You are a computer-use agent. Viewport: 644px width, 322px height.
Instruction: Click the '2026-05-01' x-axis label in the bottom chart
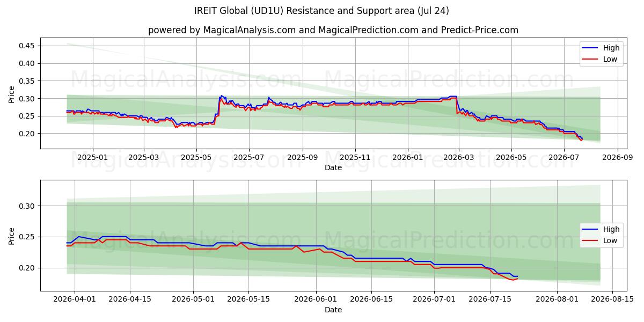[x=193, y=299]
